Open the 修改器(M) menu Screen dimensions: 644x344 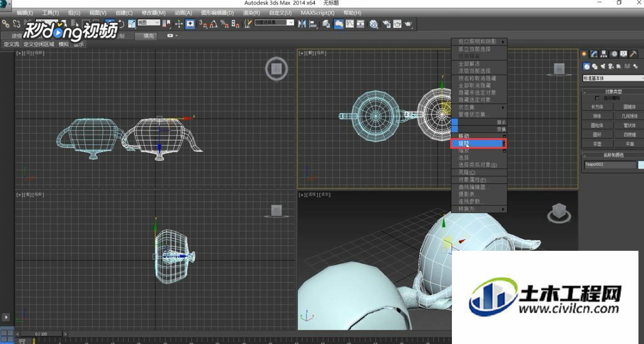[x=154, y=13]
